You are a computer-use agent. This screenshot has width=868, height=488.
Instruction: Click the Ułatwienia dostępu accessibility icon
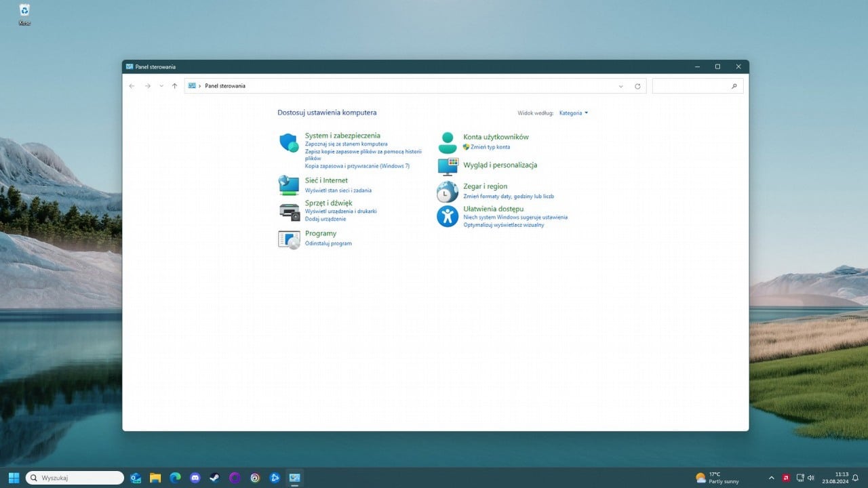[x=447, y=217]
